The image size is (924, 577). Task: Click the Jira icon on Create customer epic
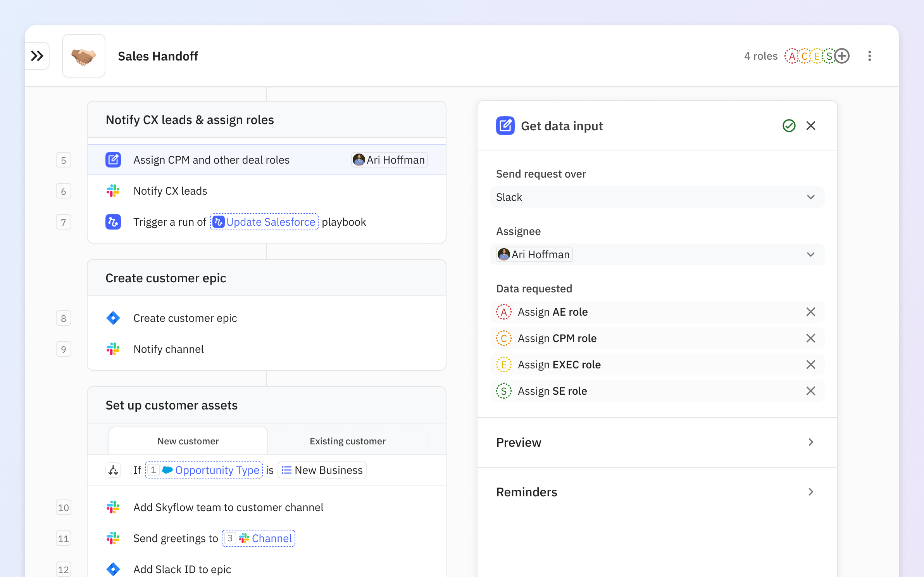[113, 318]
